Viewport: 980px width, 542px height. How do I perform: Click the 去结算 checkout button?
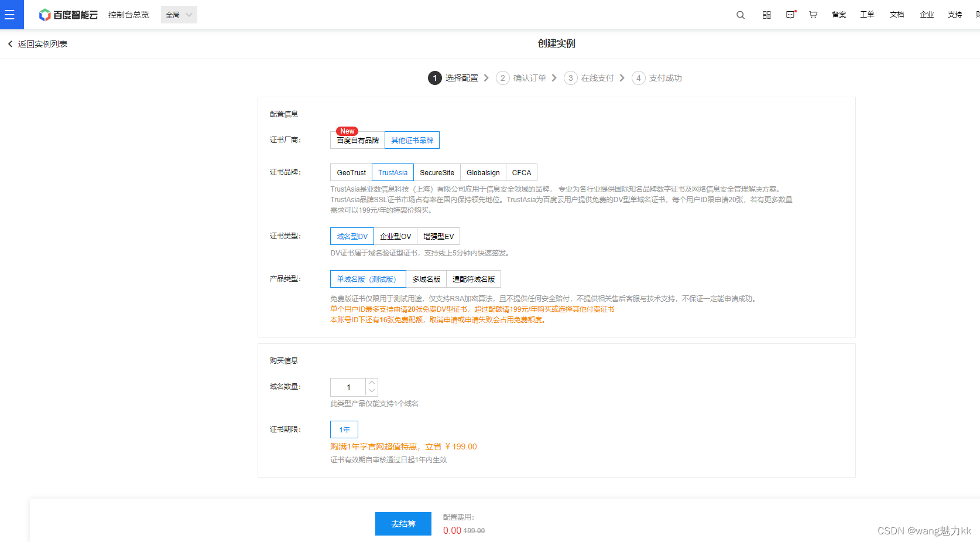click(403, 523)
